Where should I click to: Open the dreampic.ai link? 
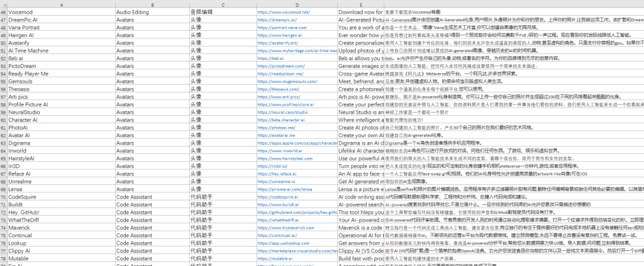pyautogui.click(x=277, y=19)
